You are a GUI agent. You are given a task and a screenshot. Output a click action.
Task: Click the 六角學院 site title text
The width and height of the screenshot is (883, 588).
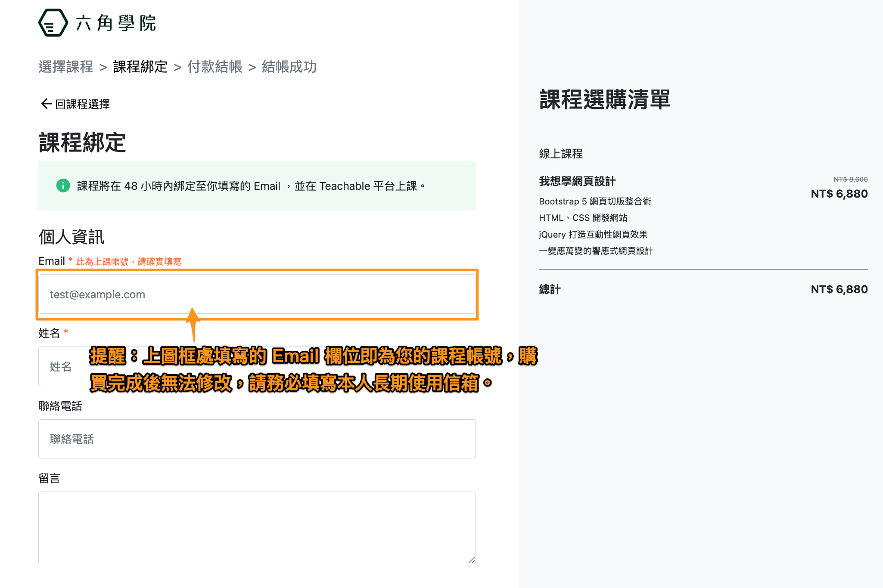(x=116, y=23)
